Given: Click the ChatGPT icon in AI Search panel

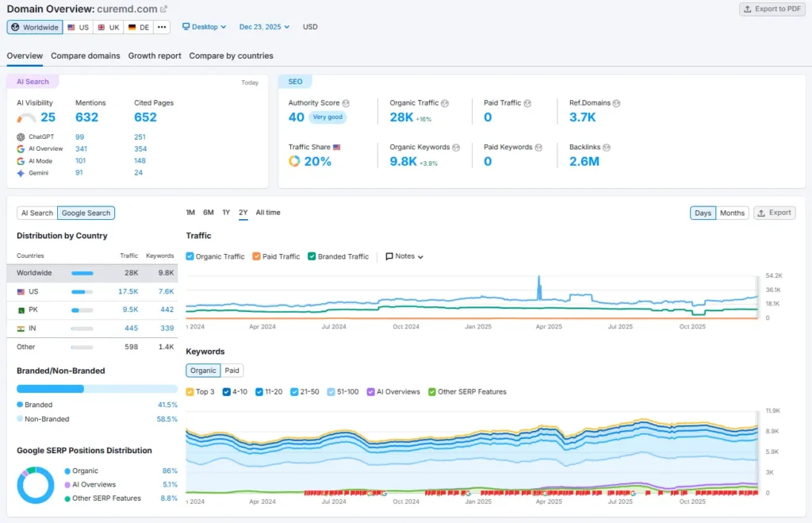Looking at the screenshot, I should click(20, 137).
